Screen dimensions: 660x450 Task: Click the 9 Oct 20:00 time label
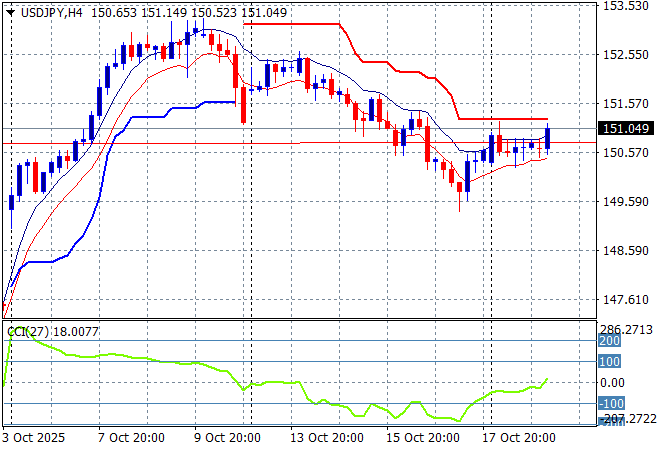point(227,438)
